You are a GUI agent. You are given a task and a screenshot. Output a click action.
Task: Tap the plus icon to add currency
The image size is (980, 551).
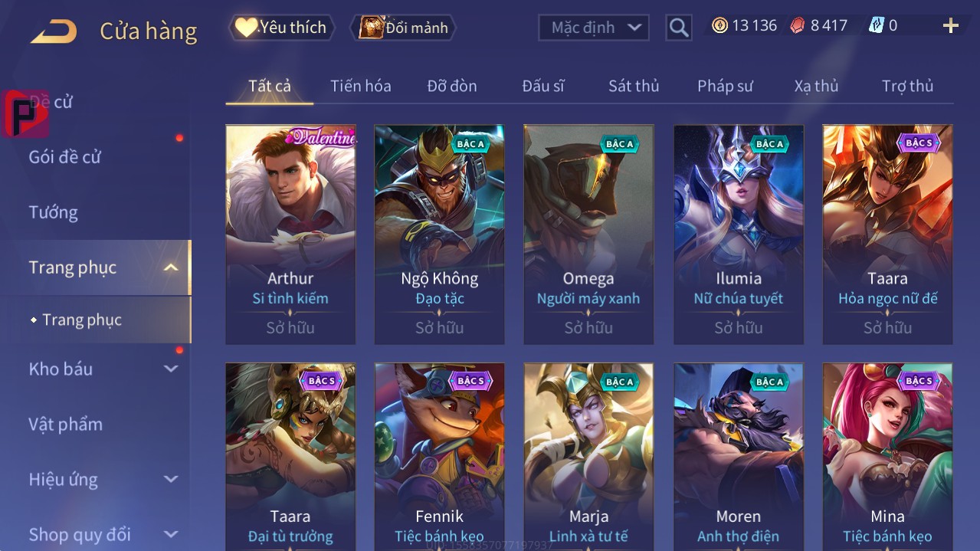[x=951, y=26]
